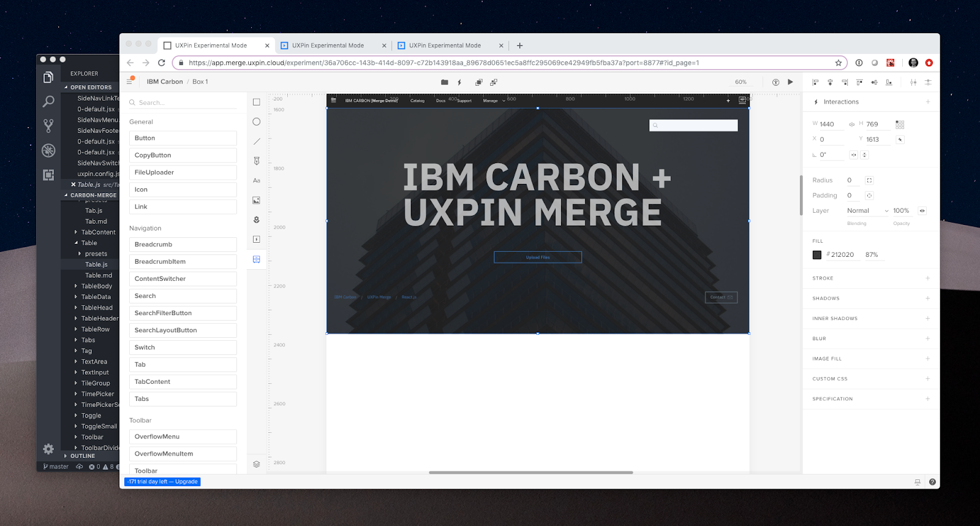Select the Image tool

tap(257, 200)
